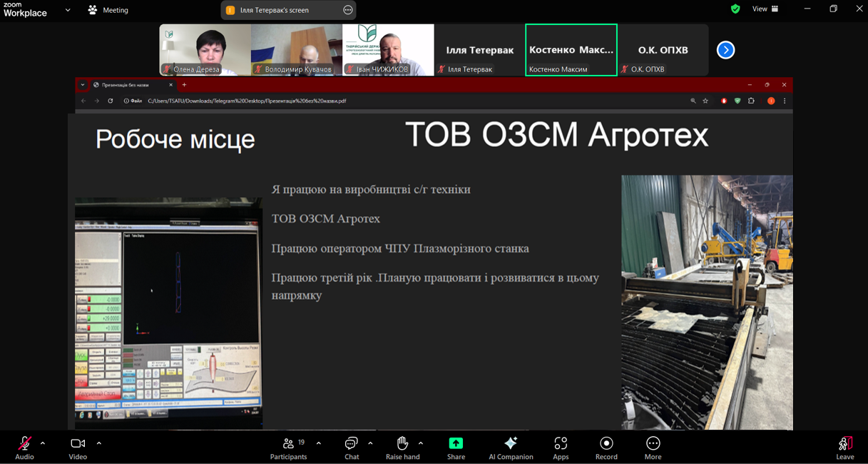Select Володимир Кувачов video thumbnail
868x464 pixels.
297,50
